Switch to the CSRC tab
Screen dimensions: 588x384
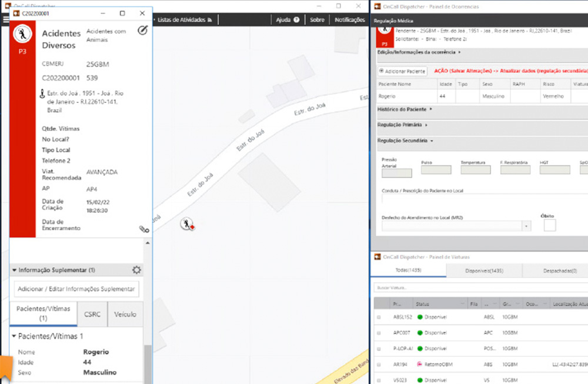point(92,315)
